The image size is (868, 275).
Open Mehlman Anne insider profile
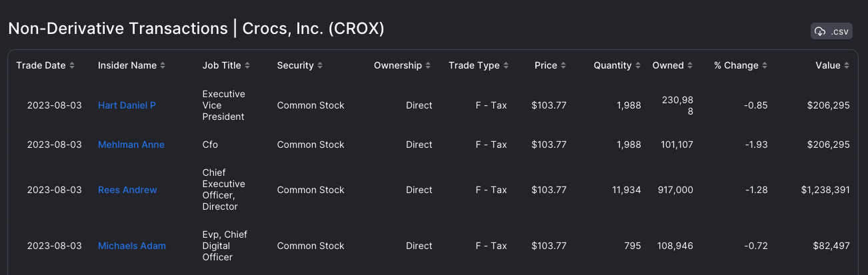[x=131, y=144]
